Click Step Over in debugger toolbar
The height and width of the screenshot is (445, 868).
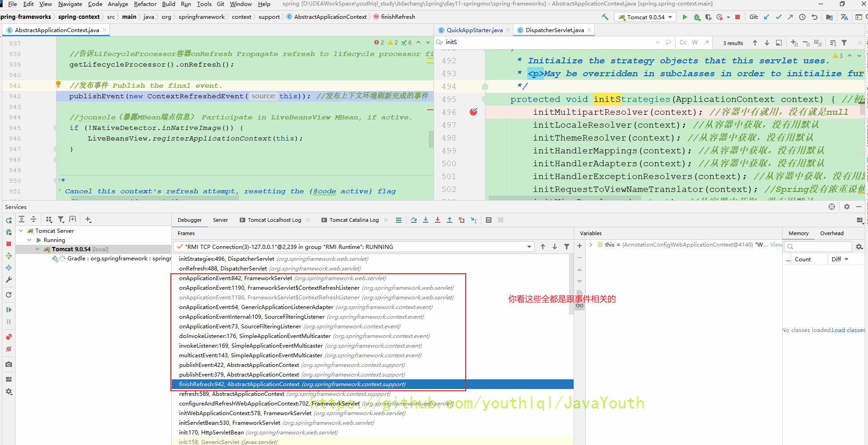coord(414,220)
